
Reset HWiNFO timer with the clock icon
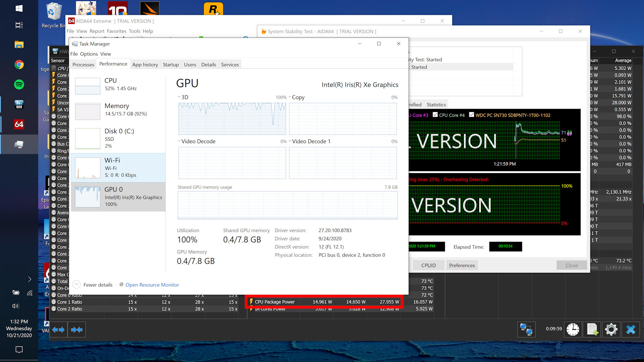[573, 329]
